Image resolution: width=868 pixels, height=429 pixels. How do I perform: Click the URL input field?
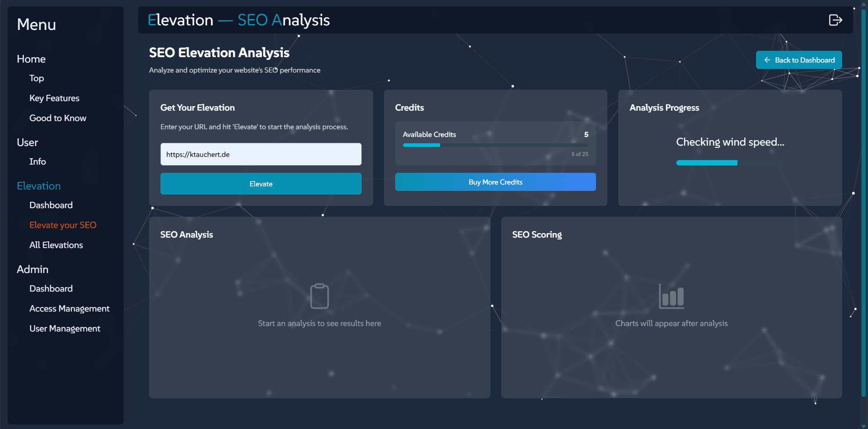[x=261, y=154]
